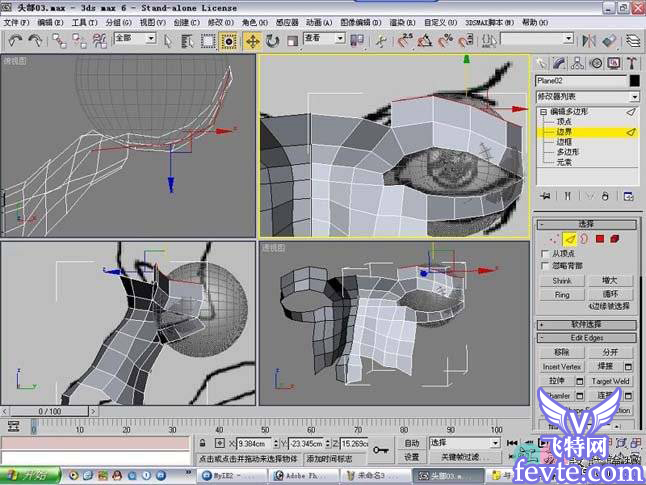
Task: Click the 移除 button under Edit Edges
Action: pos(561,352)
